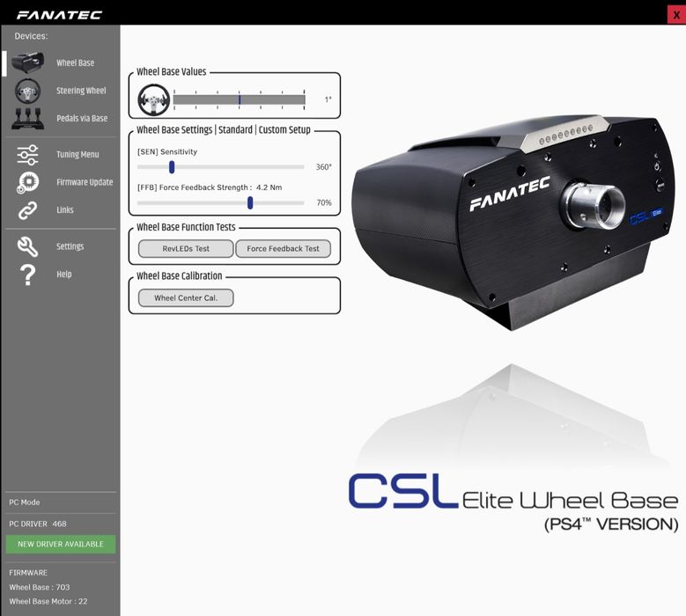Click the Sensitivity slider handle
The image size is (686, 616).
[x=172, y=167]
